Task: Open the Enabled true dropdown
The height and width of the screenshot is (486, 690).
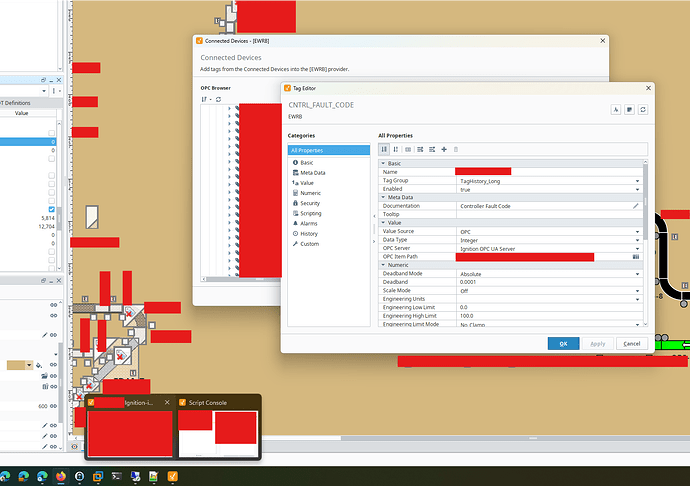Action: (637, 190)
